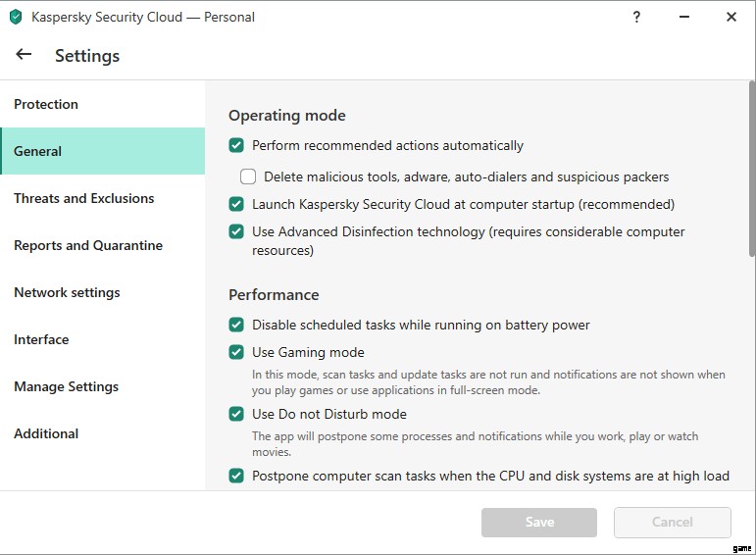
Task: Switch to the Interface section
Action: [41, 339]
